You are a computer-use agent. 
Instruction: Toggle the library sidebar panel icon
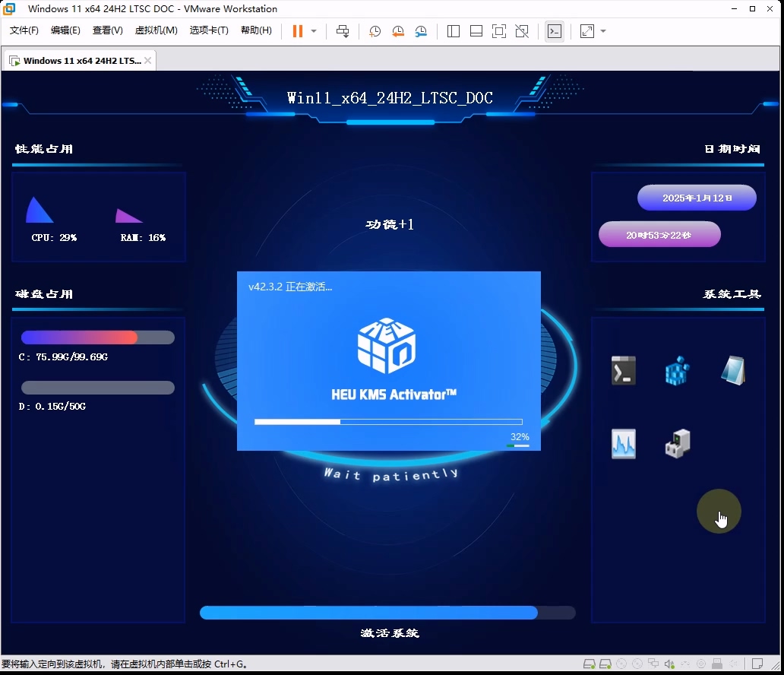coord(454,31)
